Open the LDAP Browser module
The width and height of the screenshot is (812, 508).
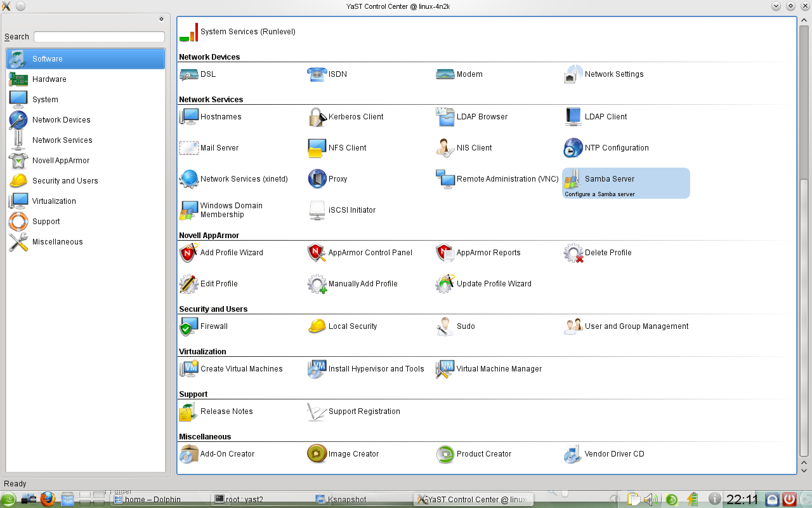point(471,117)
